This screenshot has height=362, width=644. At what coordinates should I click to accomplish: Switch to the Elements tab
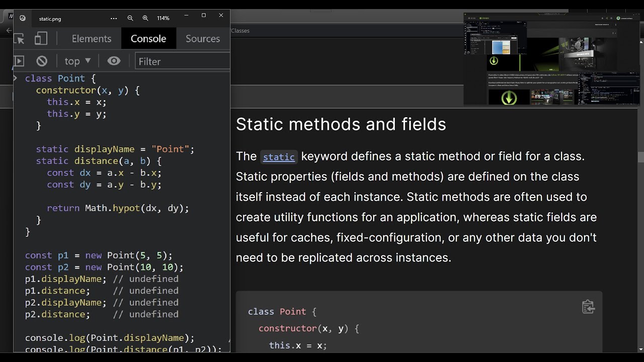coord(92,39)
